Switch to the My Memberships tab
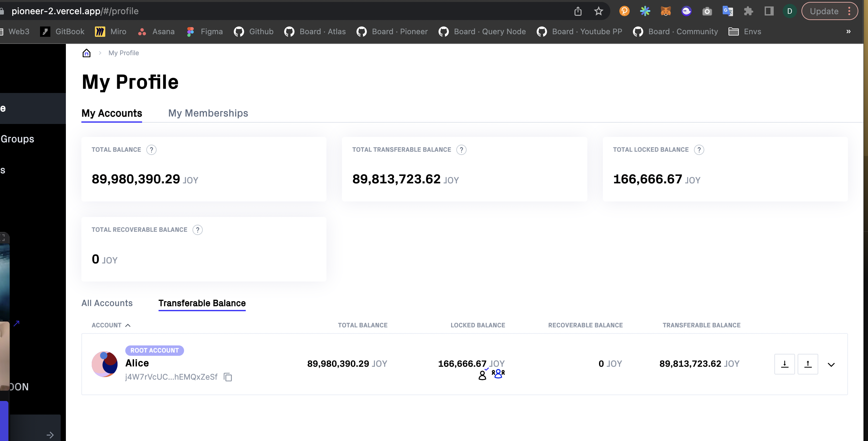Image resolution: width=868 pixels, height=441 pixels. click(x=208, y=113)
